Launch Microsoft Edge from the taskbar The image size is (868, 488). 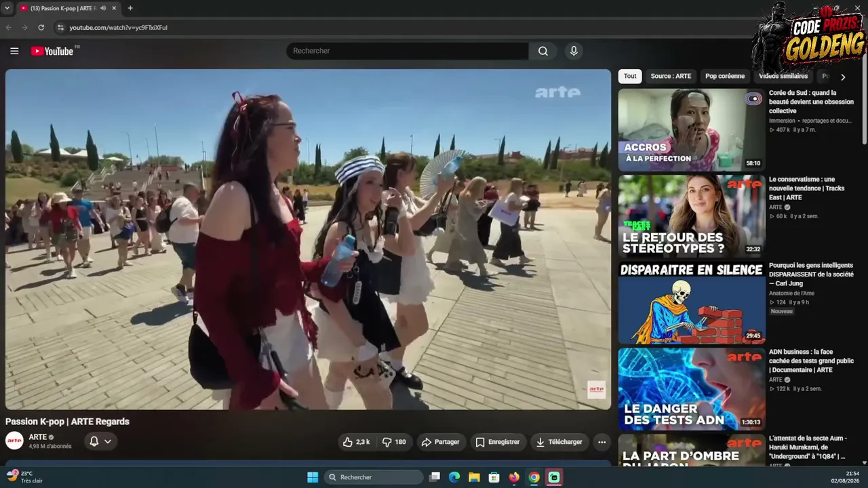pos(454,477)
